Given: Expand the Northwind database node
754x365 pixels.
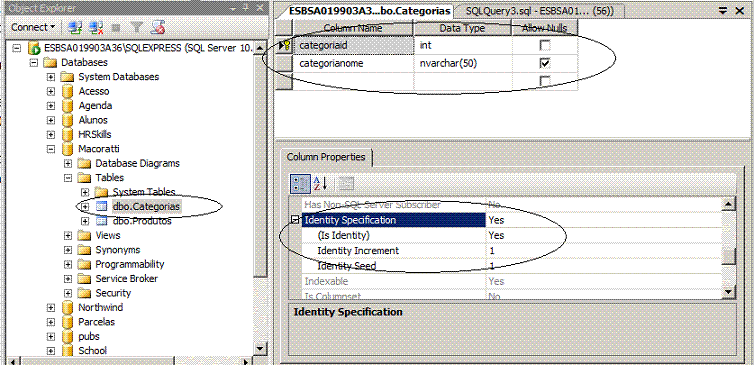Looking at the screenshot, I should pos(51,308).
